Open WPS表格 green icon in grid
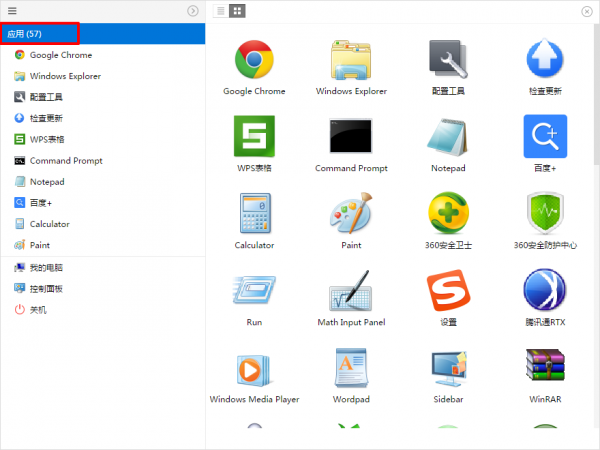The height and width of the screenshot is (450, 600). pos(254,136)
